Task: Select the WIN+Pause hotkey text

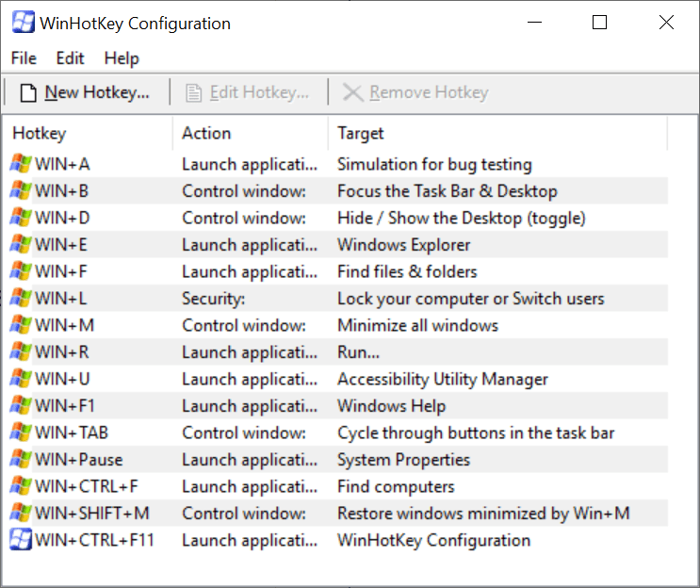Action: pos(79,460)
